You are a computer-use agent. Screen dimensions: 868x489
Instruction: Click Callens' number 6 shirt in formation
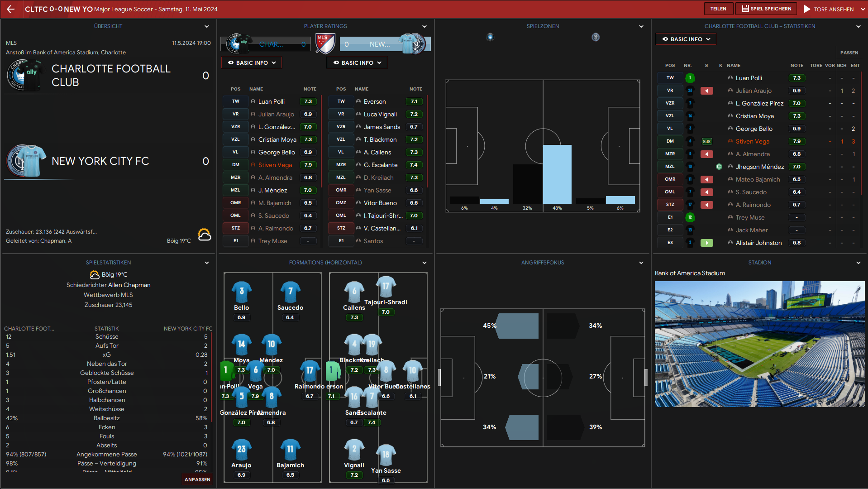[354, 292]
